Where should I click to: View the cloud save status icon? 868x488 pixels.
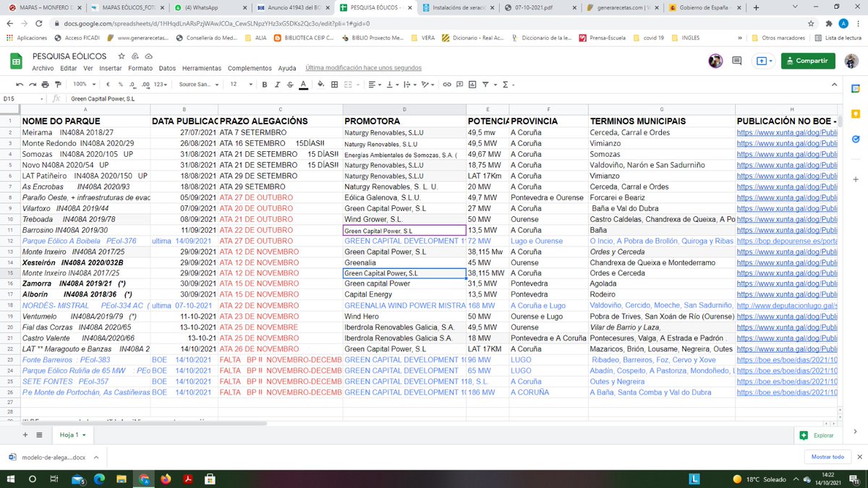[149, 56]
